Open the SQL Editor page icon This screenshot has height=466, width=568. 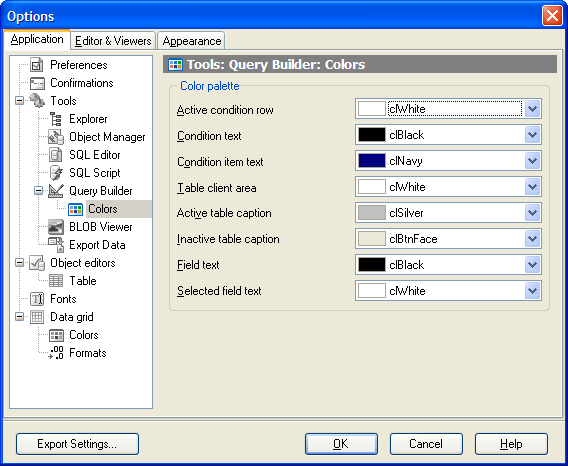coord(55,155)
